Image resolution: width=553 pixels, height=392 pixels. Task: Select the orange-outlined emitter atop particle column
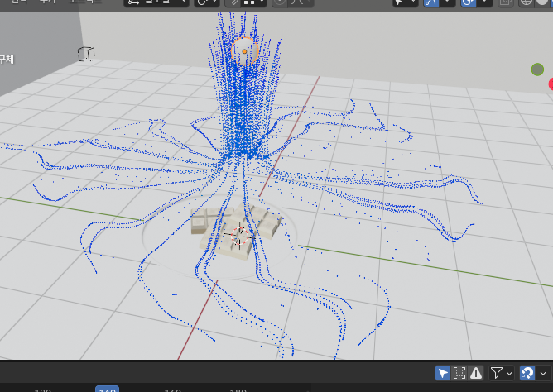(x=243, y=50)
